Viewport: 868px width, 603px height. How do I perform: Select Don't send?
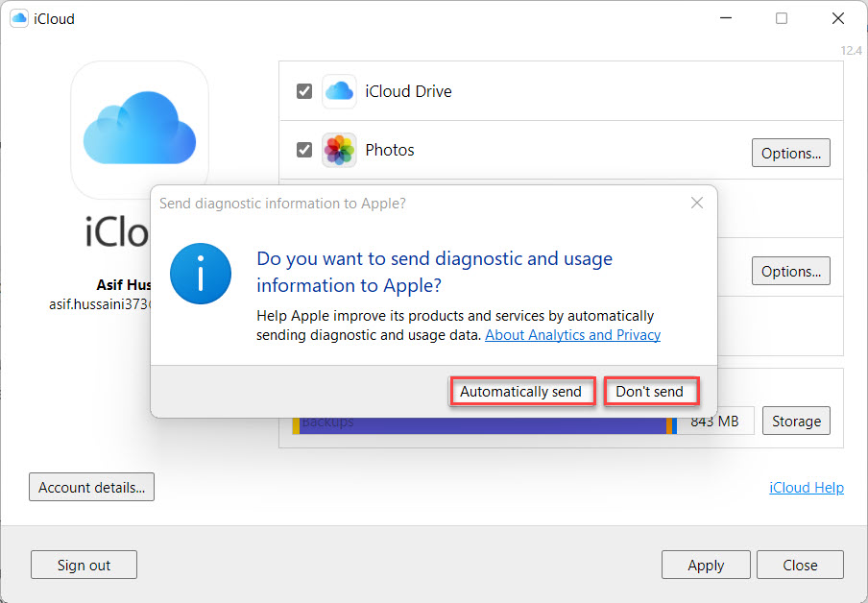point(650,392)
